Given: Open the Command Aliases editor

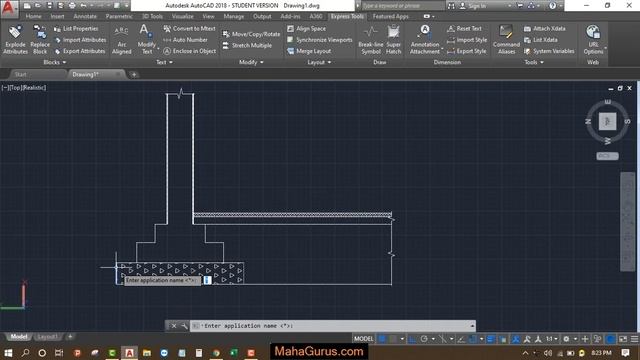Looking at the screenshot, I should (506, 40).
